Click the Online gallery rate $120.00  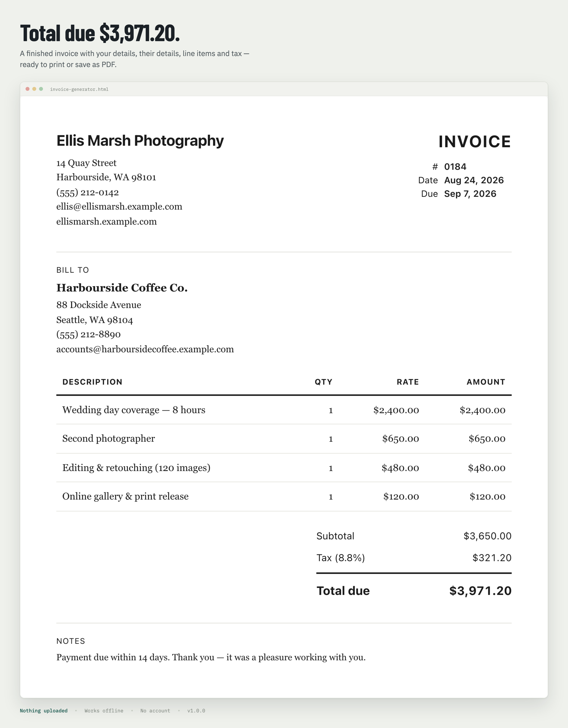(401, 497)
